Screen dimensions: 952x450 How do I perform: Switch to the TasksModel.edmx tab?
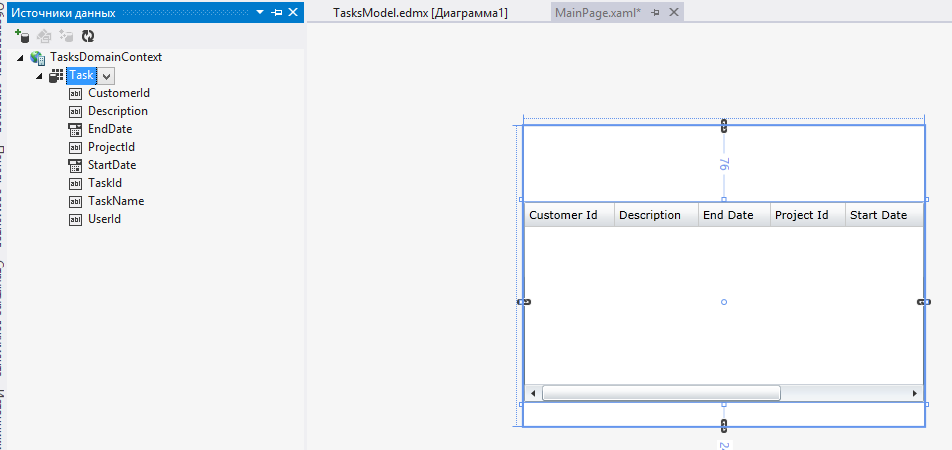(420, 13)
